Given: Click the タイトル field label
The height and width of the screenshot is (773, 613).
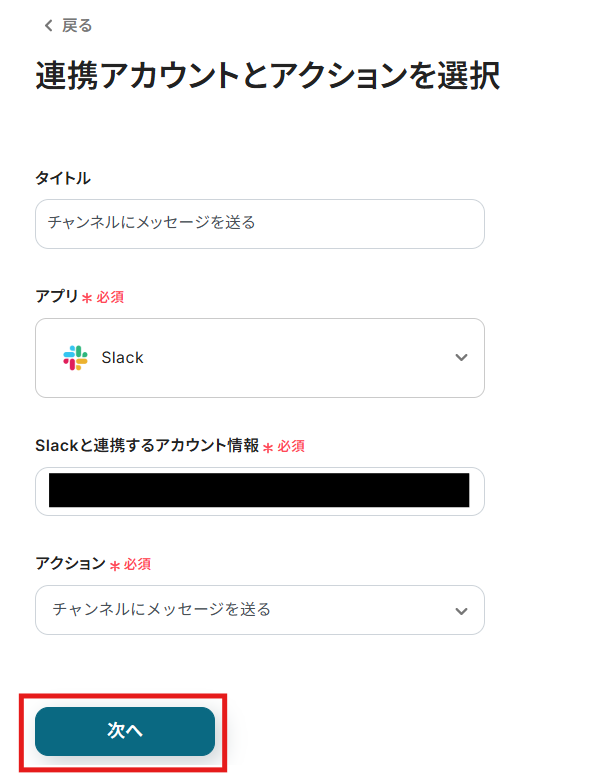Looking at the screenshot, I should 63,178.
